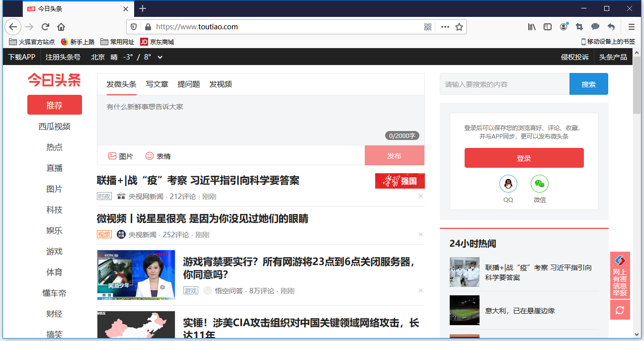644x341 pixels.
Task: Go back with the browser back arrow
Action: coord(12,27)
